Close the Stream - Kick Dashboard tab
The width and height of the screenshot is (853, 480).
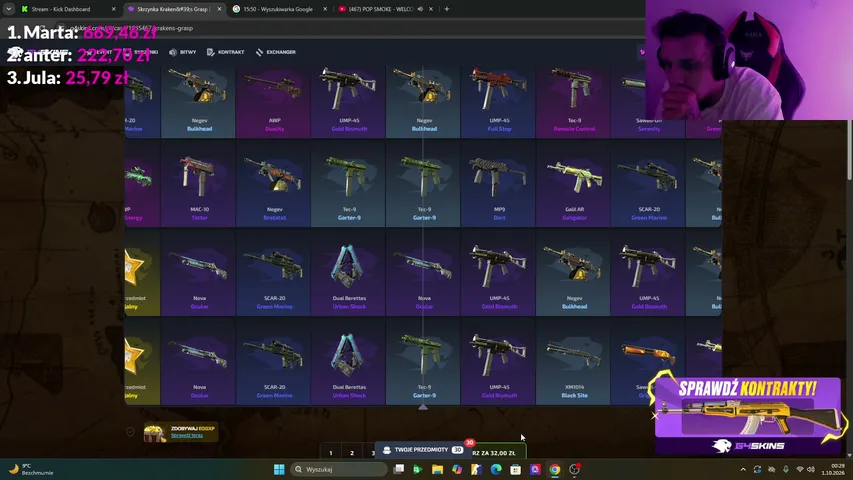click(113, 9)
